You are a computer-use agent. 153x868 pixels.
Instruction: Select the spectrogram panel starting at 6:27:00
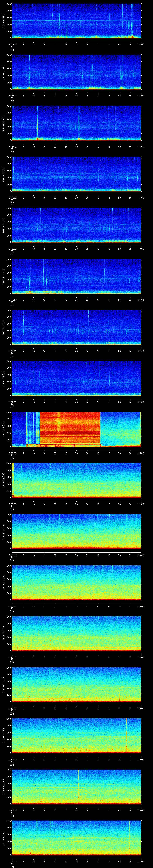point(76,685)
